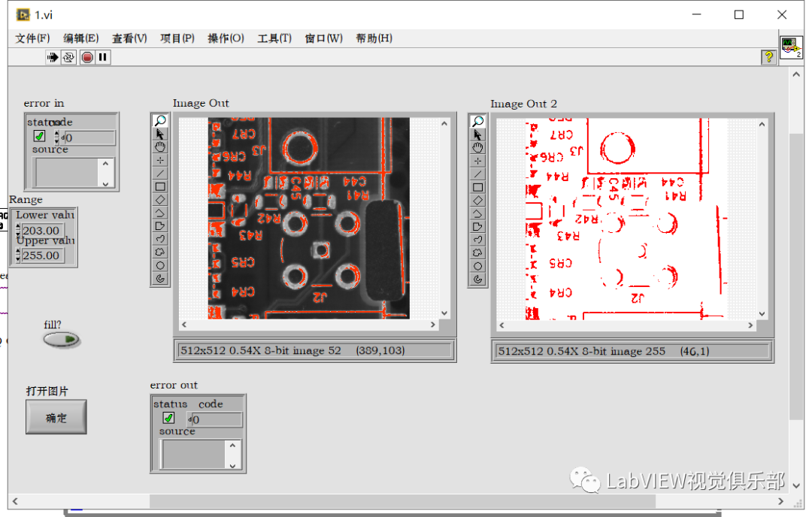Viewport: 812px width, 517px height.
Task: Select the pan hand tool on Image Out
Action: tap(159, 147)
